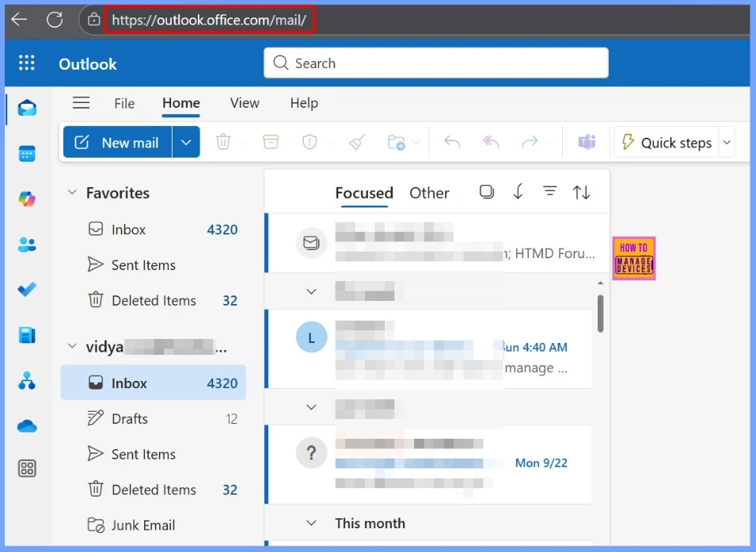Screen dimensions: 756x552
Task: Launch Copilot from the sidebar
Action: click(x=27, y=200)
